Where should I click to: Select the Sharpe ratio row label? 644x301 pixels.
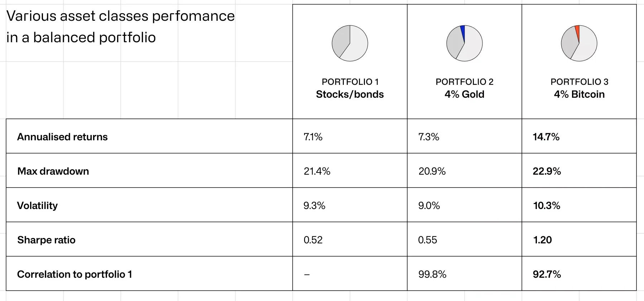tap(46, 240)
